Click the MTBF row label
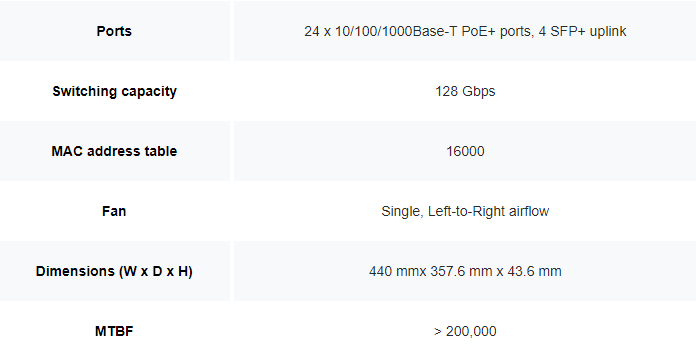Screen dimensions: 696x360 tap(114, 331)
